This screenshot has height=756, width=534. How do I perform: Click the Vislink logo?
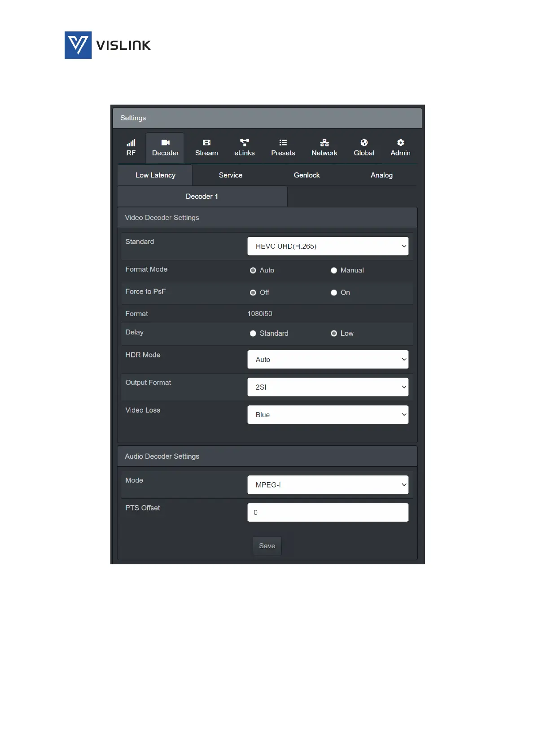[x=108, y=45]
